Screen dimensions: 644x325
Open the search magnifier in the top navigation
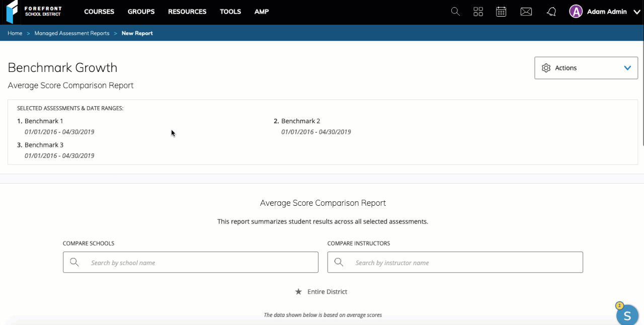click(x=455, y=11)
